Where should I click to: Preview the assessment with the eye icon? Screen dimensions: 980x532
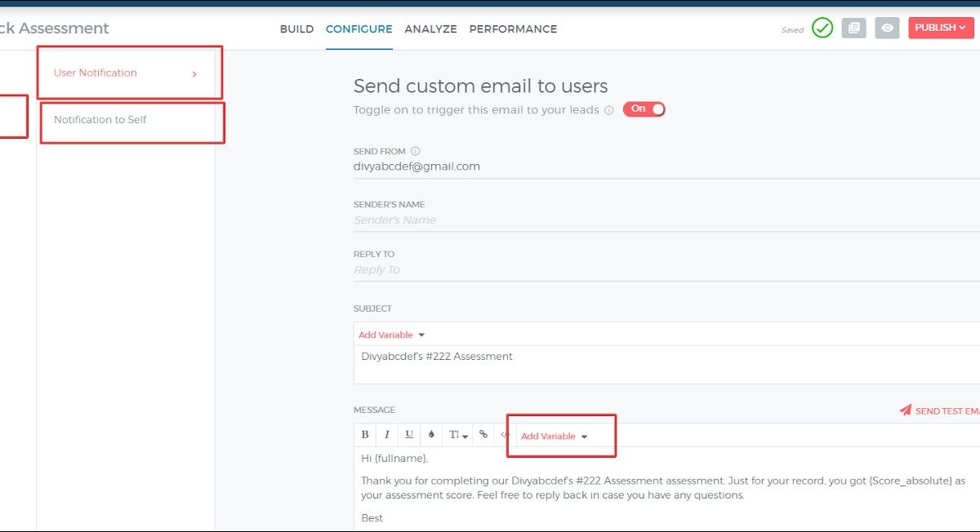coord(887,29)
